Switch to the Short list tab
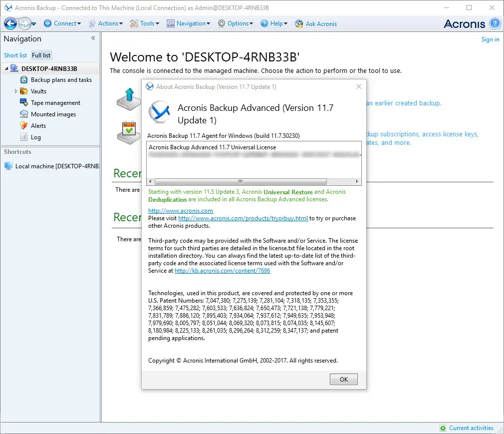504x434 pixels. pos(15,55)
